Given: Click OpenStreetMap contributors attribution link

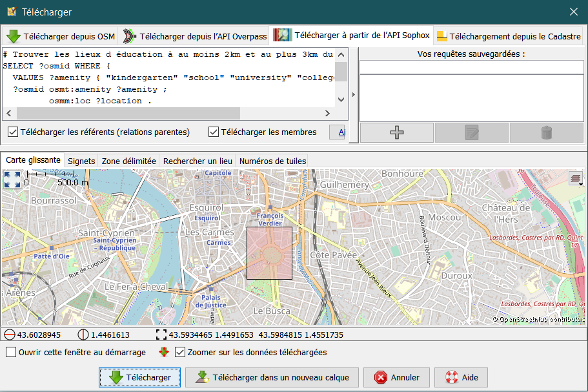Looking at the screenshot, I should click(538, 319).
